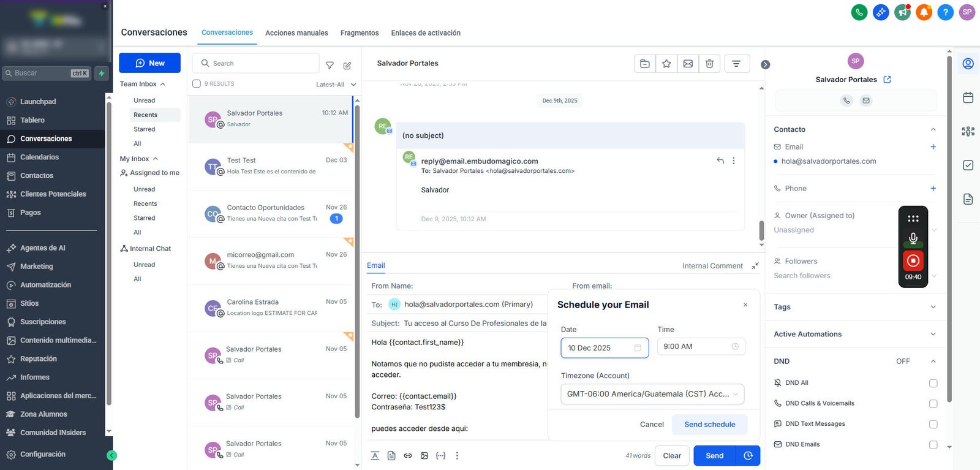Click the conversation Search field
Screen dimensions: 980x470
pyautogui.click(x=256, y=63)
